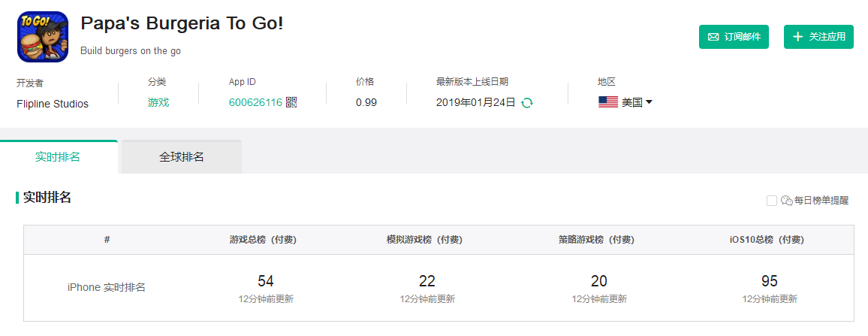
Task: Click the iOS10总榜（付费） column header
Action: pos(767,240)
